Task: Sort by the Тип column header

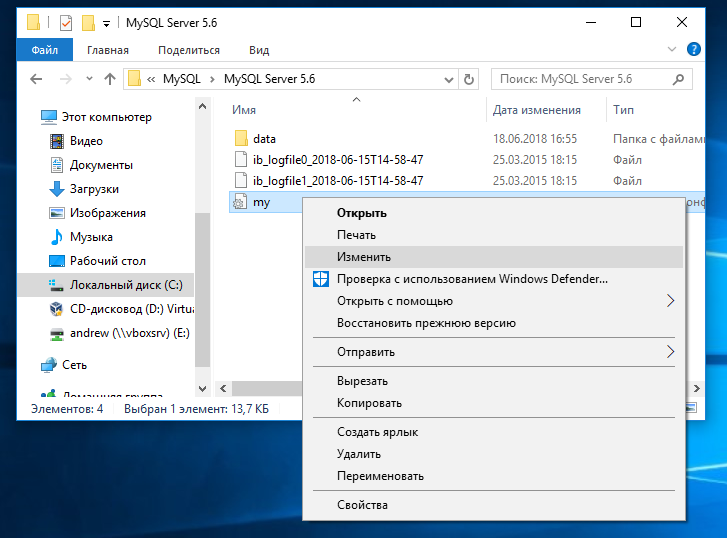Action: tap(623, 110)
